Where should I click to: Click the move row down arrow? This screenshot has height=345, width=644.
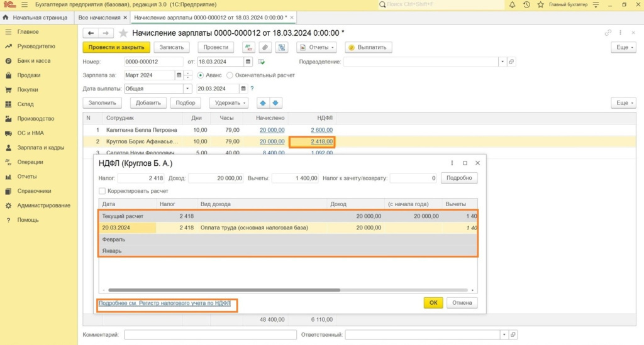coord(275,103)
